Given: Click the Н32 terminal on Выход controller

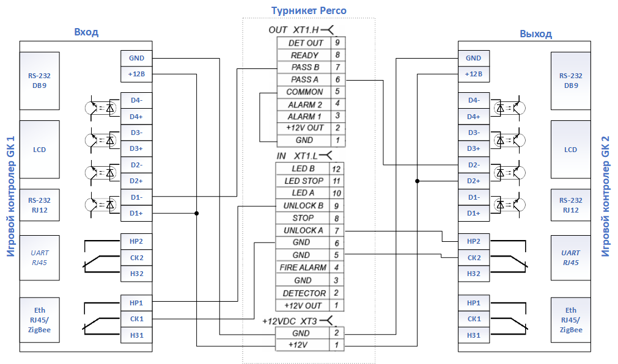Looking at the screenshot, I should click(x=474, y=274).
